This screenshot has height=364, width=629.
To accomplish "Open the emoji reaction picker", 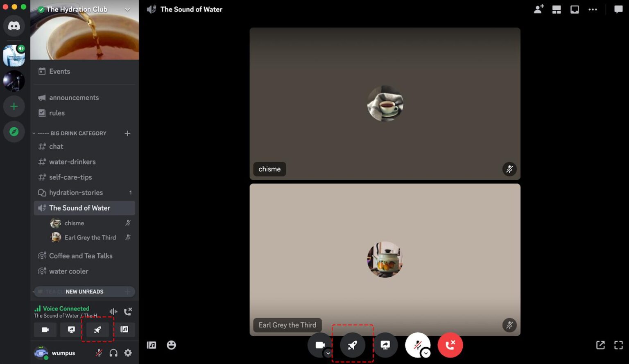I will point(171,345).
